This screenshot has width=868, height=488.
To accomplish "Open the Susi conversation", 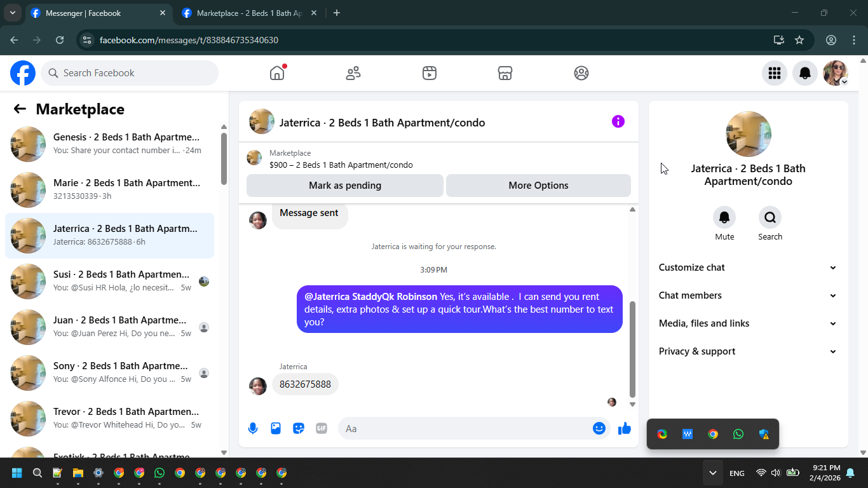I will pos(110,281).
